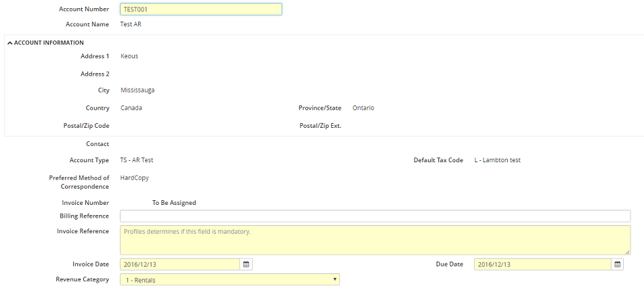Grab the Invoice Reference resize handle

pos(627,251)
